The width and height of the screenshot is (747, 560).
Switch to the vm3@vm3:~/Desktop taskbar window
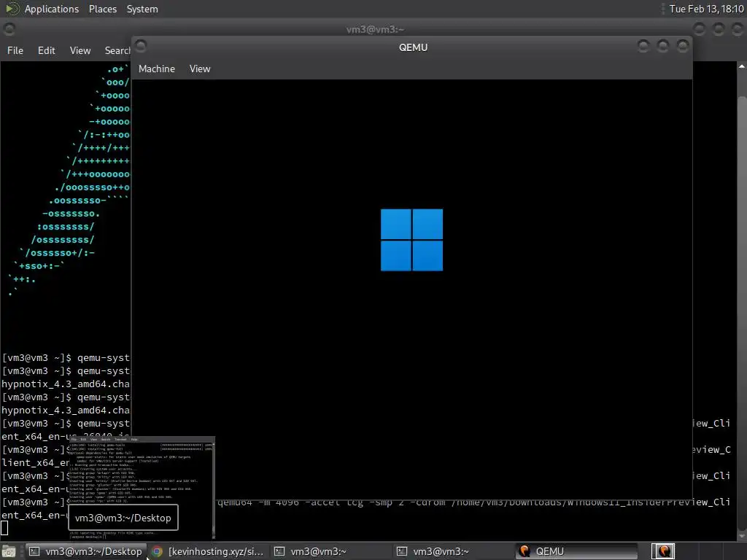pos(86,551)
